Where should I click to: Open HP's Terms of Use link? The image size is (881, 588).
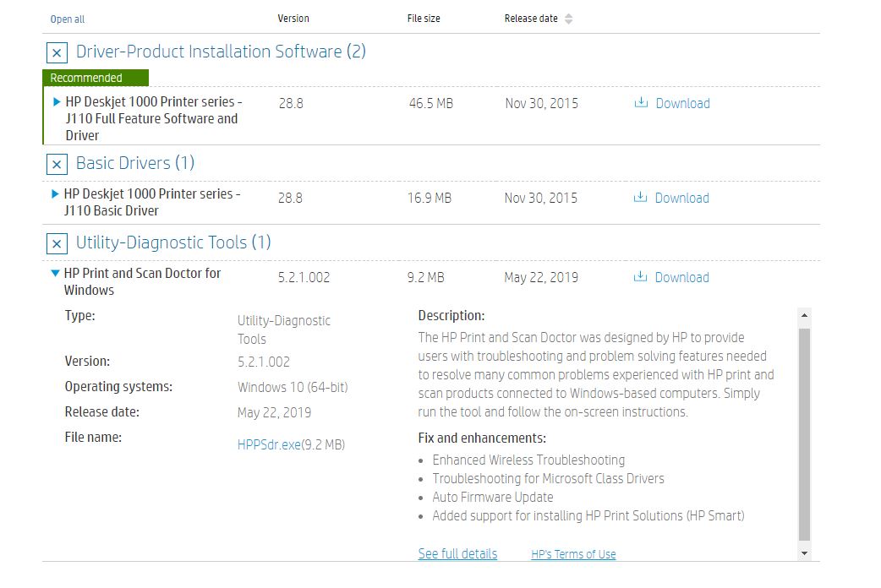(x=573, y=555)
